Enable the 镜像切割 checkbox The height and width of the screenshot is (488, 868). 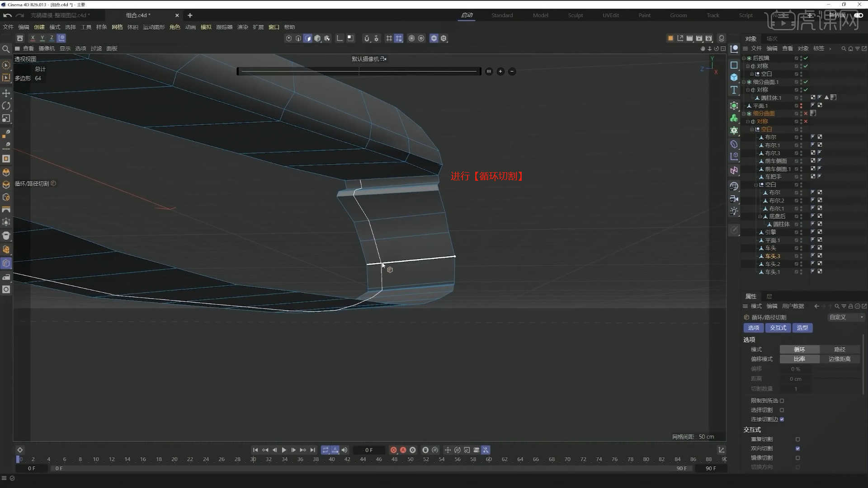797,458
